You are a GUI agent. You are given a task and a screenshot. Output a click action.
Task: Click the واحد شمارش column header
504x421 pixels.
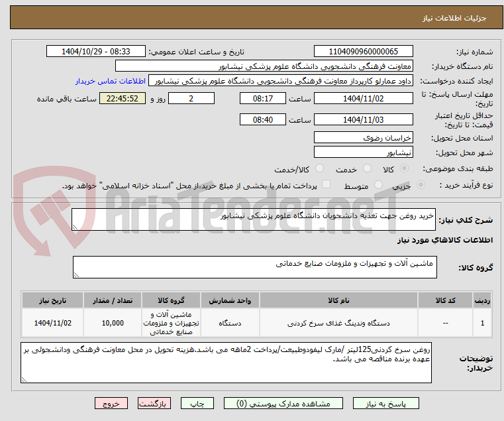(230, 300)
